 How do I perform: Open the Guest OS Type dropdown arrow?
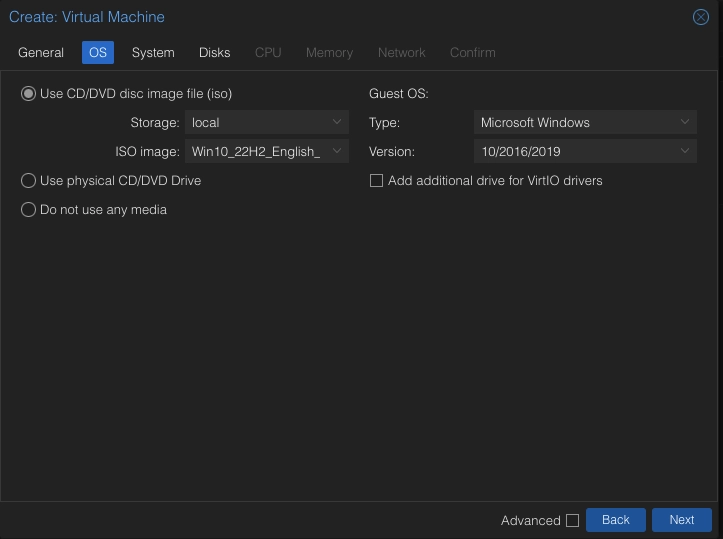pyautogui.click(x=685, y=122)
